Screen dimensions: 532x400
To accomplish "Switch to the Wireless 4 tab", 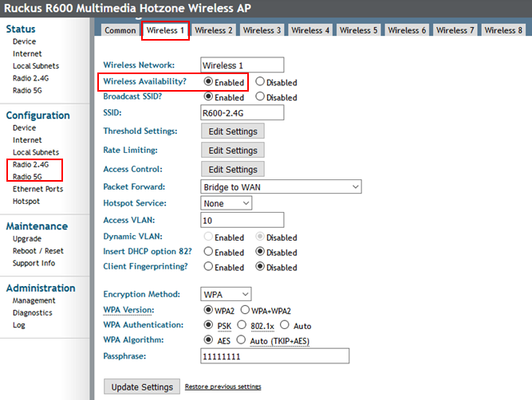I will click(x=310, y=30).
